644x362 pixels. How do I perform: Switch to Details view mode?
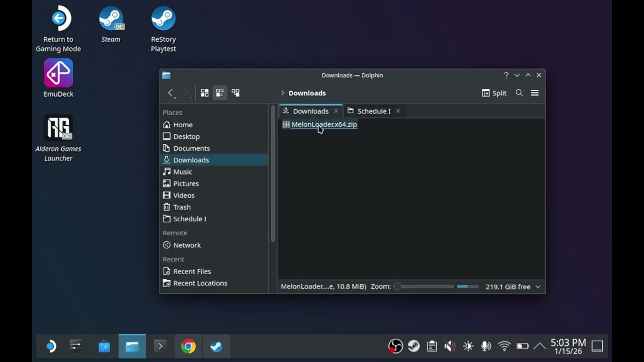[235, 93]
